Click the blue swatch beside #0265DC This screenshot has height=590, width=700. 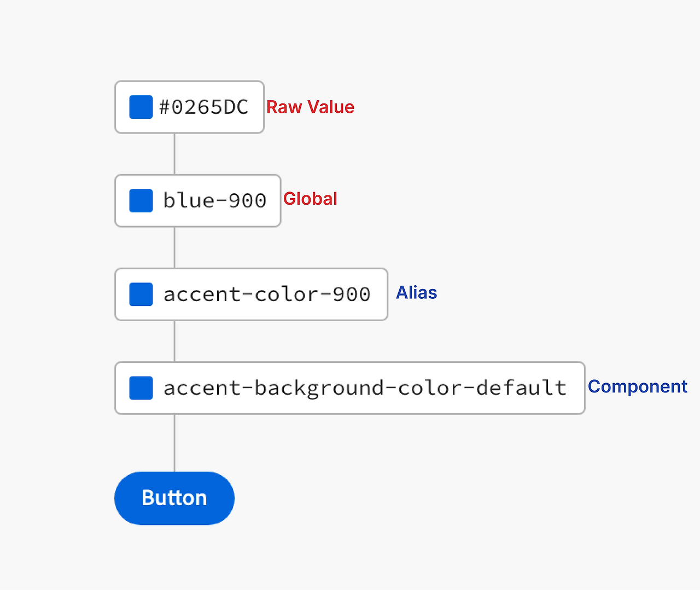[141, 107]
